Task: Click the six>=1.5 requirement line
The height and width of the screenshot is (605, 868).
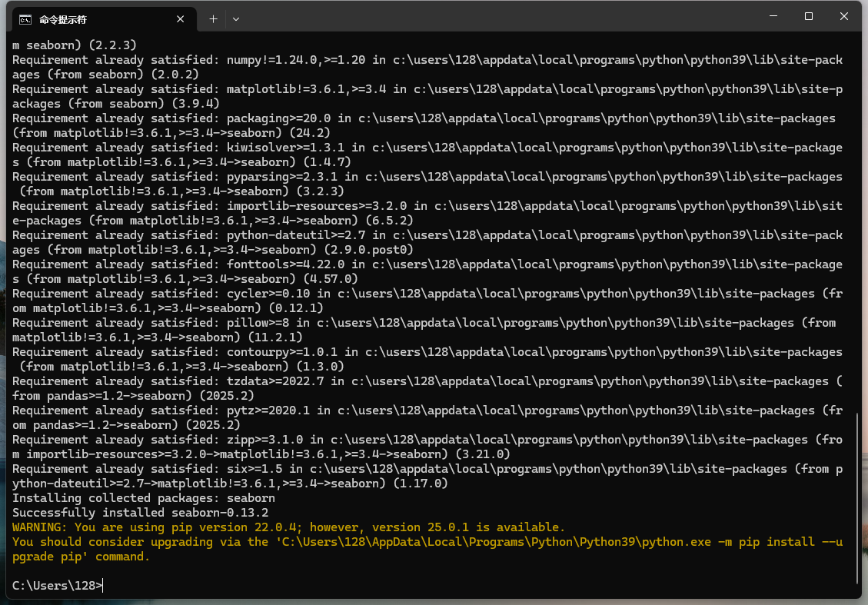Action: [427, 470]
